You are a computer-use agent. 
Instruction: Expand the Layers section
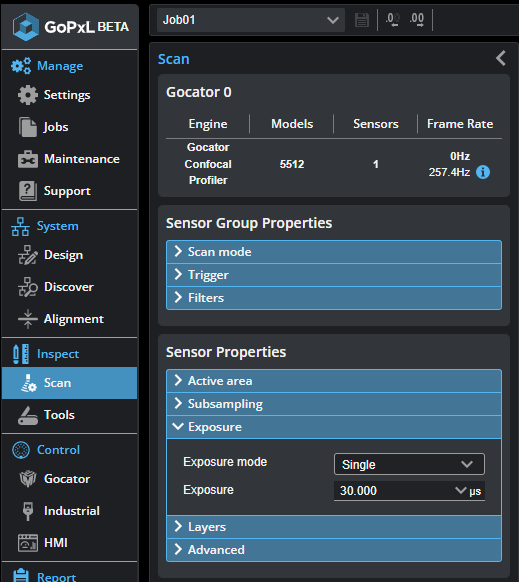[x=334, y=527]
